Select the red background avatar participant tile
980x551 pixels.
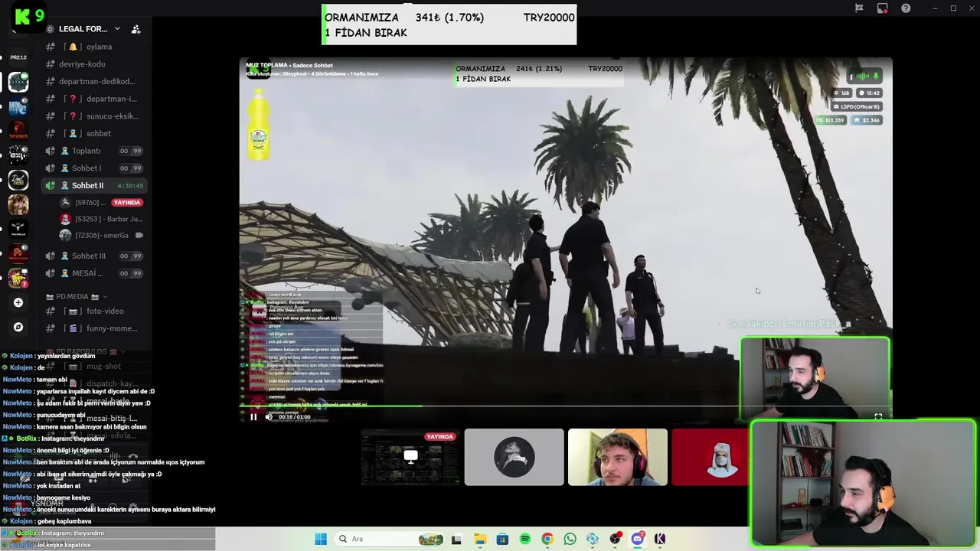point(711,457)
